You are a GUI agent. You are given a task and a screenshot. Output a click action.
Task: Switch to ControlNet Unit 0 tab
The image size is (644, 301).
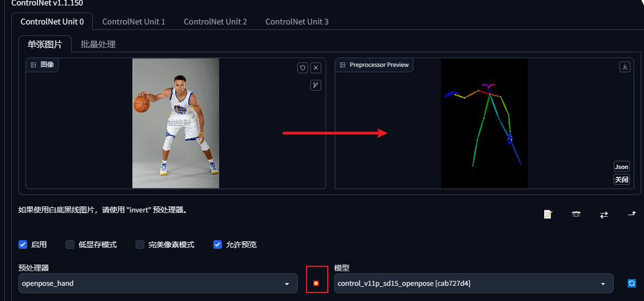point(52,22)
